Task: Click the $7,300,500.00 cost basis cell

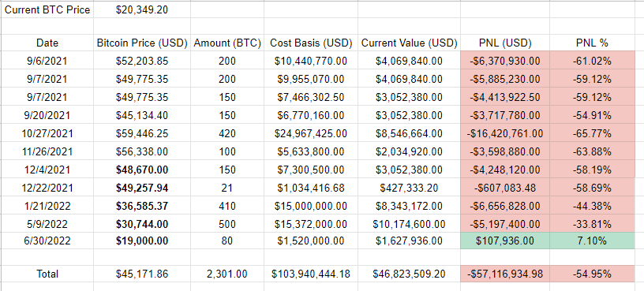Action: [x=311, y=170]
